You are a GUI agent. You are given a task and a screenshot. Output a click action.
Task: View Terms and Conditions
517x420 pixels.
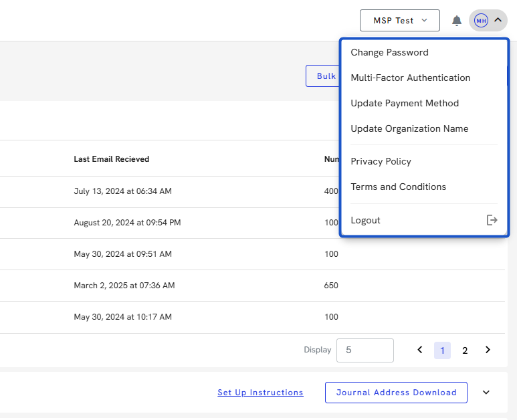point(398,187)
